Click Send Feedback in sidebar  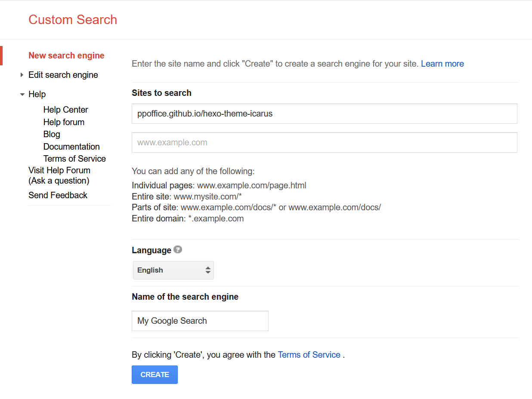[58, 195]
